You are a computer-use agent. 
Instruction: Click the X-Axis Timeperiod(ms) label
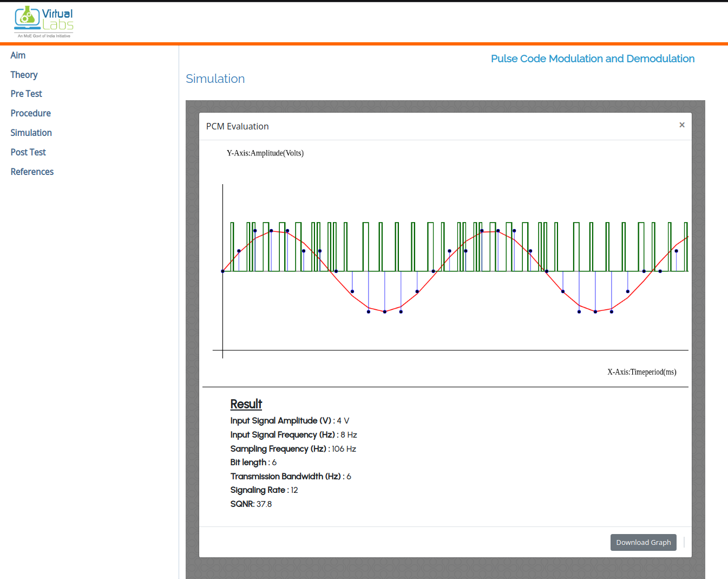coord(641,372)
